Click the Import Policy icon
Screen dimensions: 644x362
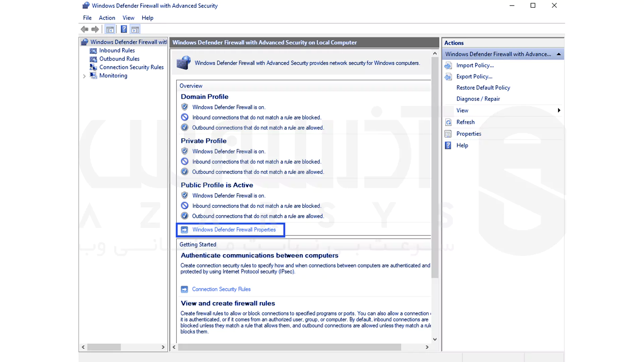[448, 65]
